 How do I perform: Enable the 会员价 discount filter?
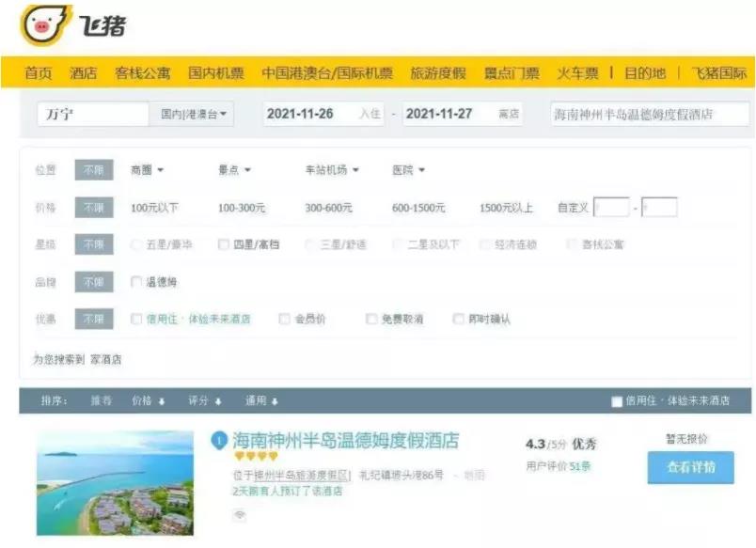coord(285,319)
